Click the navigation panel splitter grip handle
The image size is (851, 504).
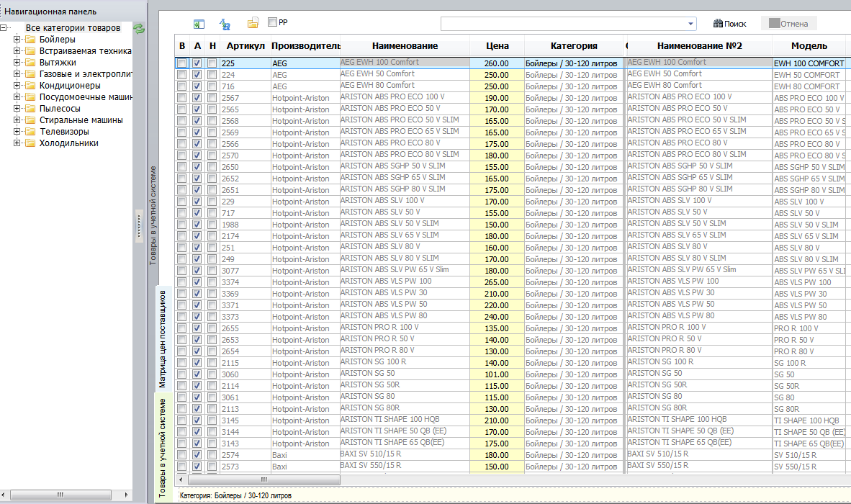click(x=139, y=226)
